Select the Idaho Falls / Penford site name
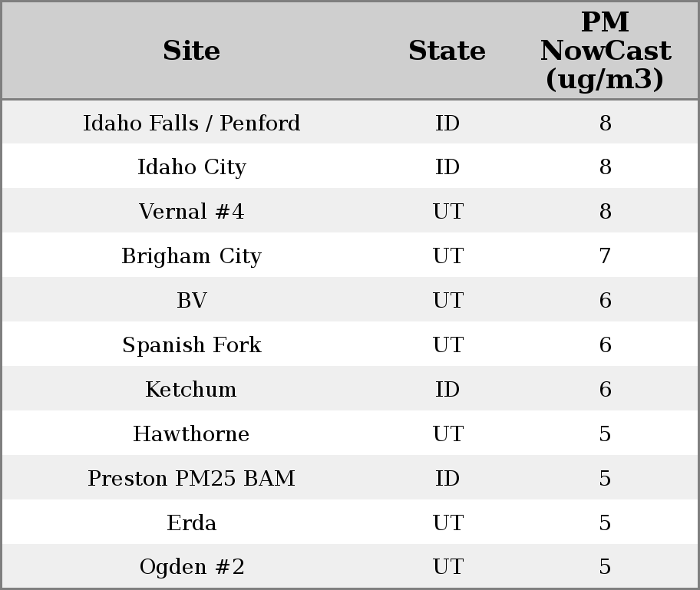The width and height of the screenshot is (700, 590). tap(191, 124)
